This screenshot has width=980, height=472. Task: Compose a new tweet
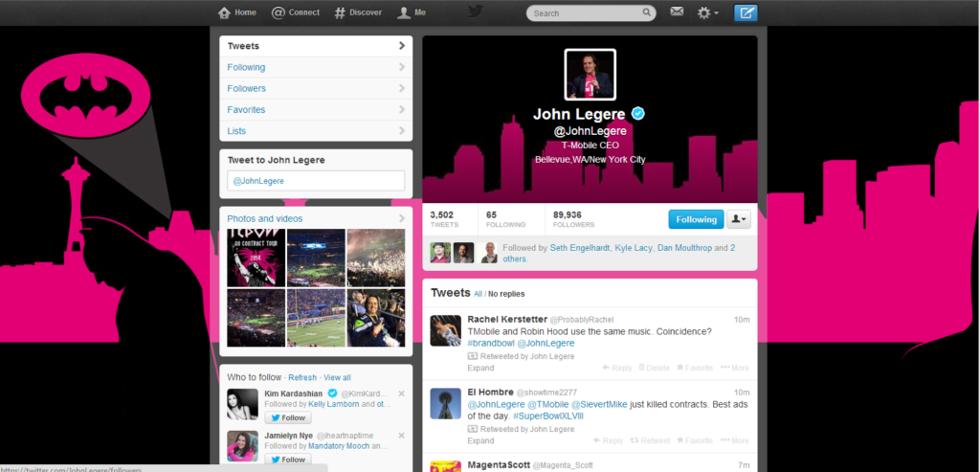[x=746, y=12]
